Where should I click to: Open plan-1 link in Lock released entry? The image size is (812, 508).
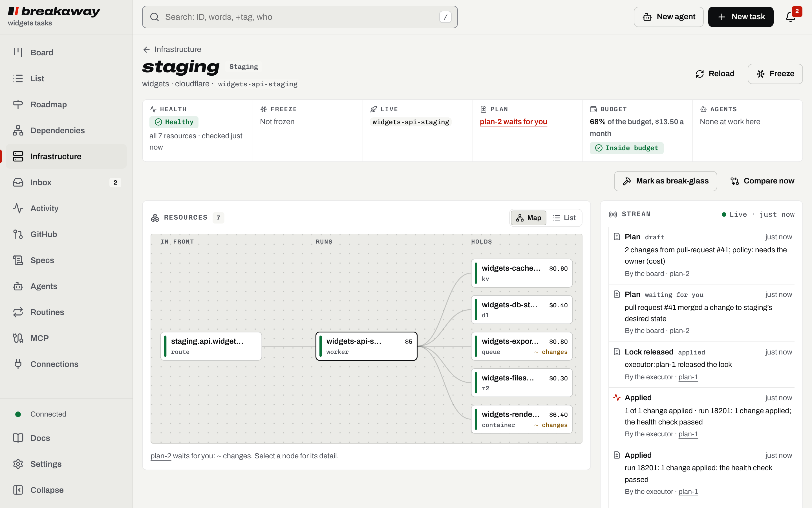(688, 377)
